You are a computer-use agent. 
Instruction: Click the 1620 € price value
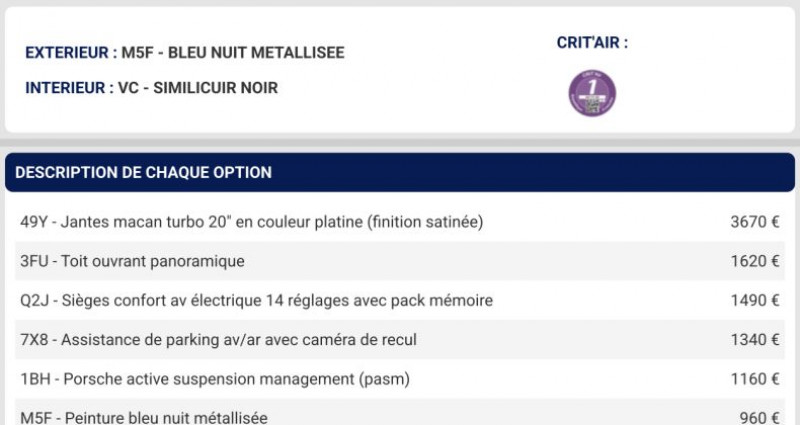coord(755,261)
